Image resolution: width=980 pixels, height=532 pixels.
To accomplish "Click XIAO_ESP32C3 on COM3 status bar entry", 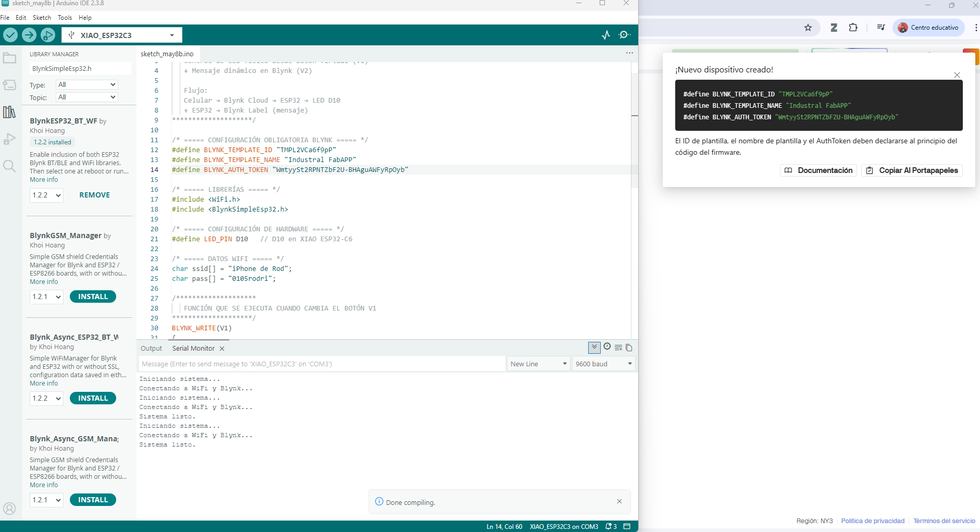I will click(564, 527).
